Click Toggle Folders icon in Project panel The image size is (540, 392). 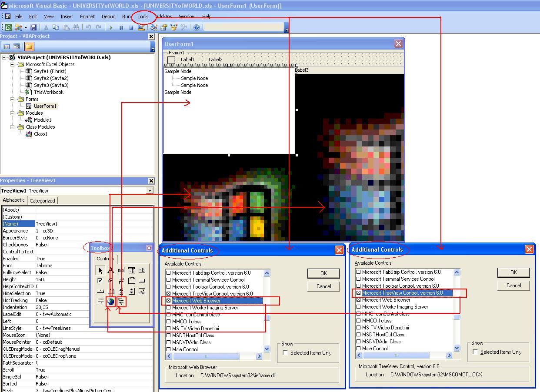click(29, 47)
